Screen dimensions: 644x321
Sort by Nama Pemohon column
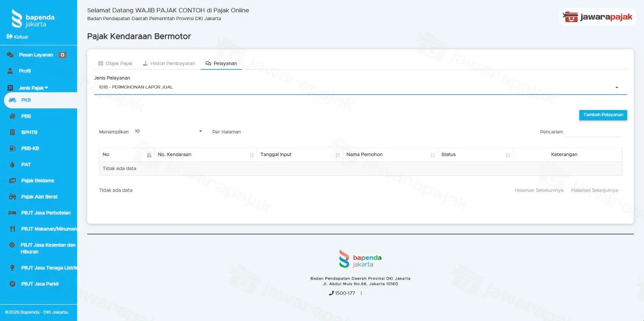click(390, 155)
